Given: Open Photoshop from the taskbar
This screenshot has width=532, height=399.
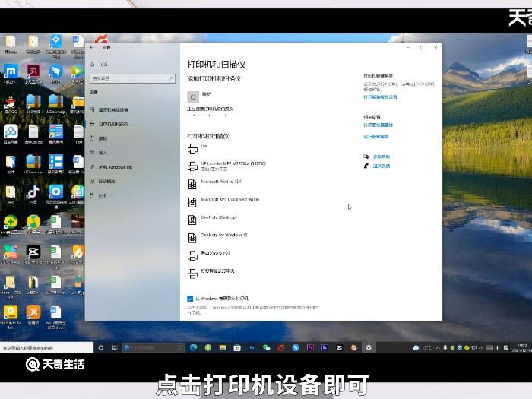Looking at the screenshot, I should (x=252, y=347).
